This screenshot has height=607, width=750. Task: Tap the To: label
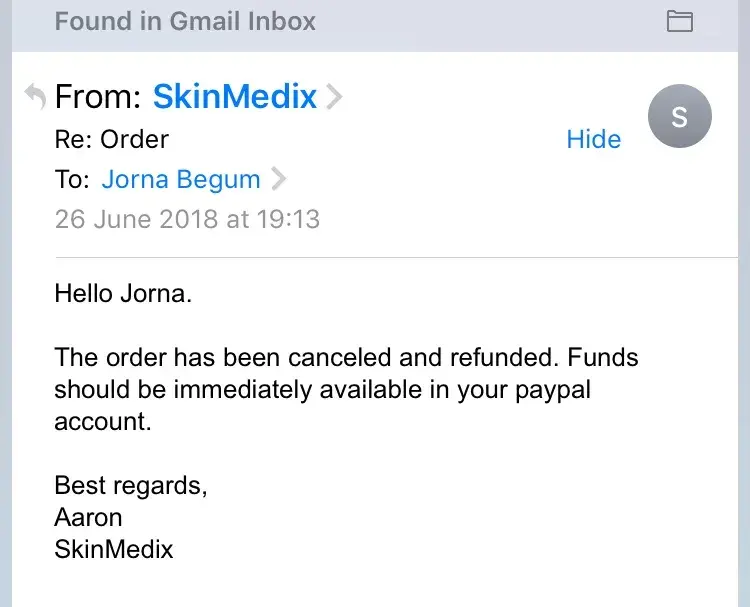click(72, 180)
